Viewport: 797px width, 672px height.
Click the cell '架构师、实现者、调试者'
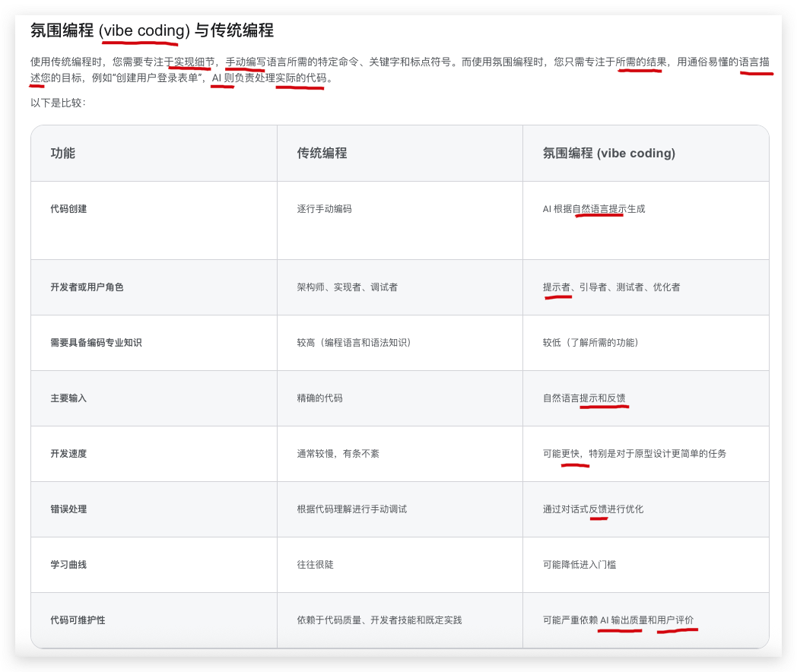[x=347, y=287]
